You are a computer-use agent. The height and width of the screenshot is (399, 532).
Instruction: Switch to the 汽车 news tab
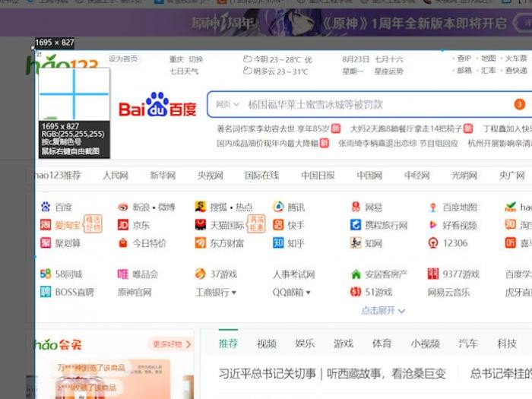tap(468, 344)
